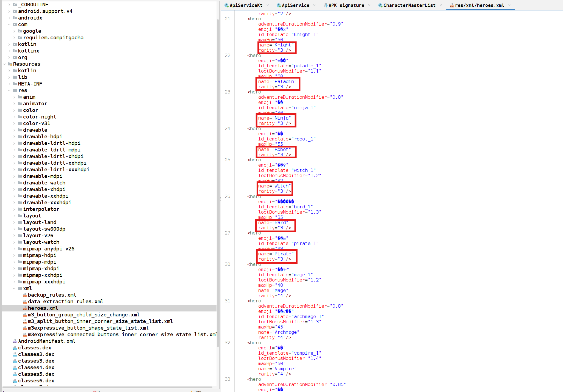Screen dimensions: 563x392
Task: Collapse the xml resources folder
Action: coord(14,288)
